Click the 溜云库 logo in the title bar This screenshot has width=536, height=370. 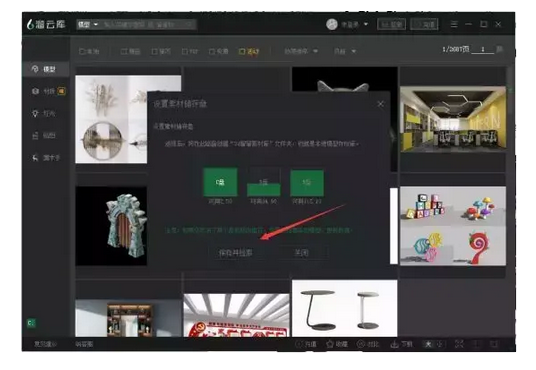point(46,24)
